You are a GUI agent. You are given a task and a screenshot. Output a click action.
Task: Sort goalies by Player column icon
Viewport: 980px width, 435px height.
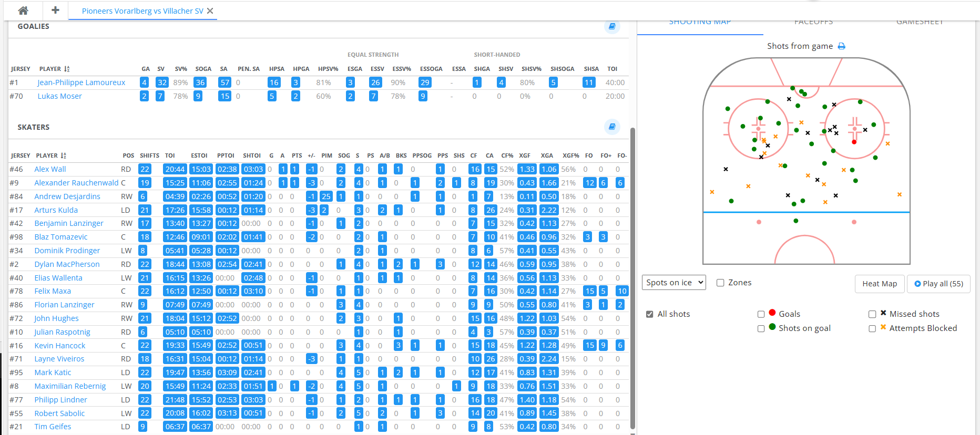67,69
